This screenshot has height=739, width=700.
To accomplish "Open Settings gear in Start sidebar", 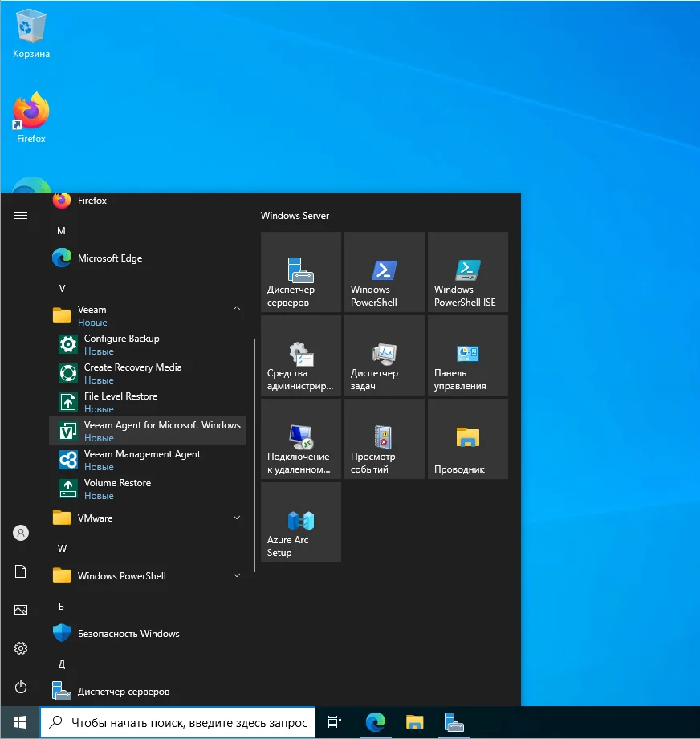I will point(21,648).
